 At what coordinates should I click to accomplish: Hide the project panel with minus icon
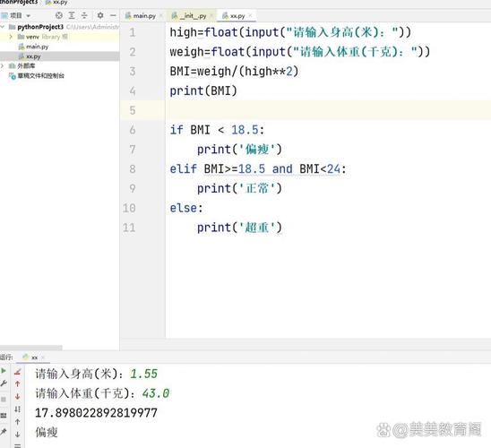pos(114,15)
